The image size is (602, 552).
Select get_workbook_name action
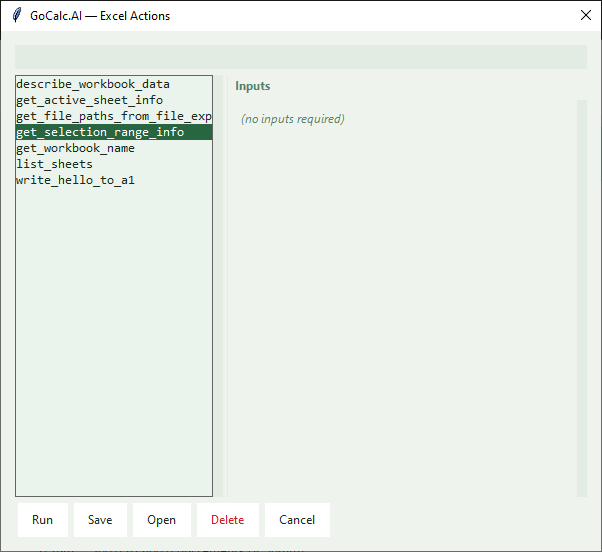pyautogui.click(x=114, y=148)
